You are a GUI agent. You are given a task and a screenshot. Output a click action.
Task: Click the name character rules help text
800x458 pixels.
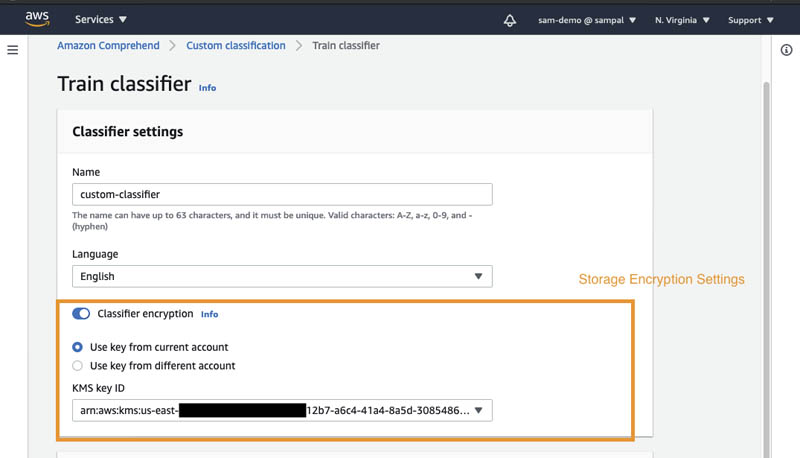[272, 221]
